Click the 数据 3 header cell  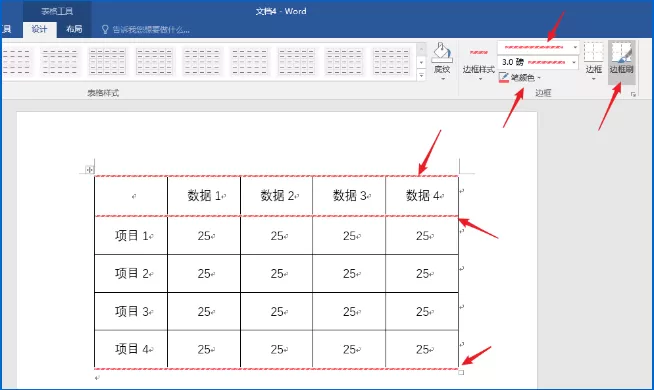coord(349,196)
